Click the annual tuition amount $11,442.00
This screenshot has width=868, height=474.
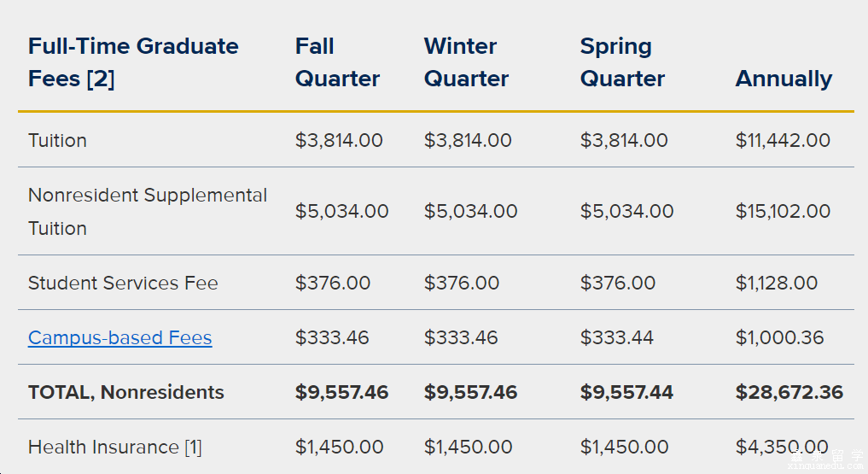[783, 140]
